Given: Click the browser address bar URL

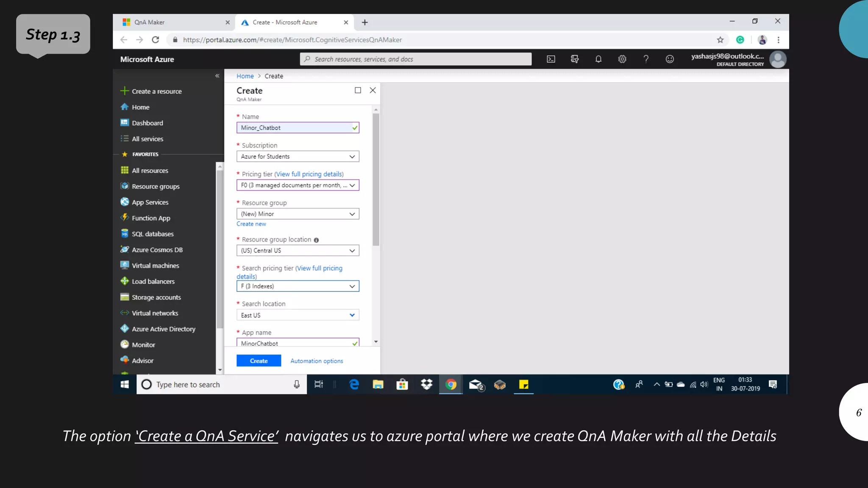Looking at the screenshot, I should tap(292, 40).
